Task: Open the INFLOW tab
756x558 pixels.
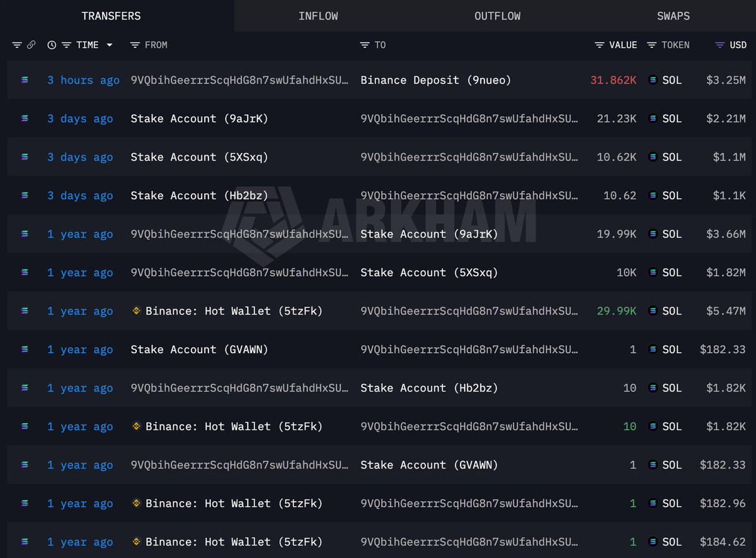Action: pyautogui.click(x=318, y=16)
